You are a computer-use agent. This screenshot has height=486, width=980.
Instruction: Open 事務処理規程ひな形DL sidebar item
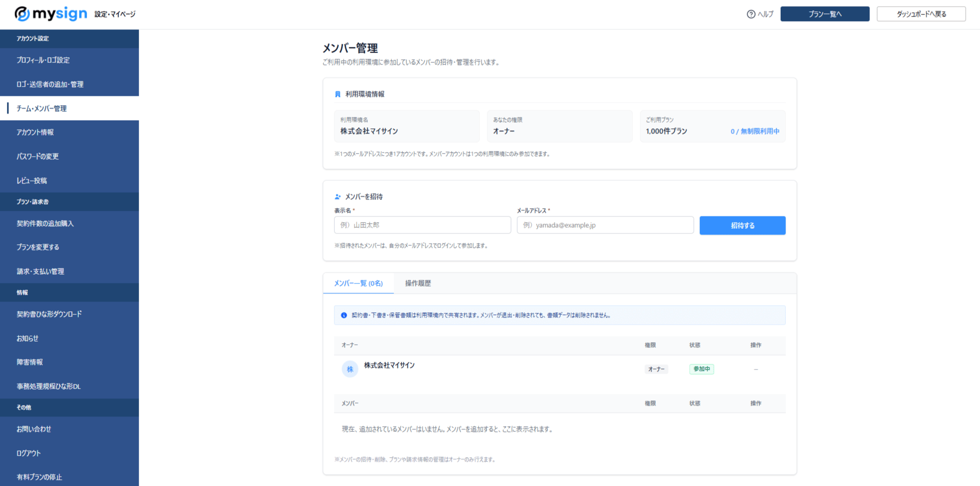70,387
